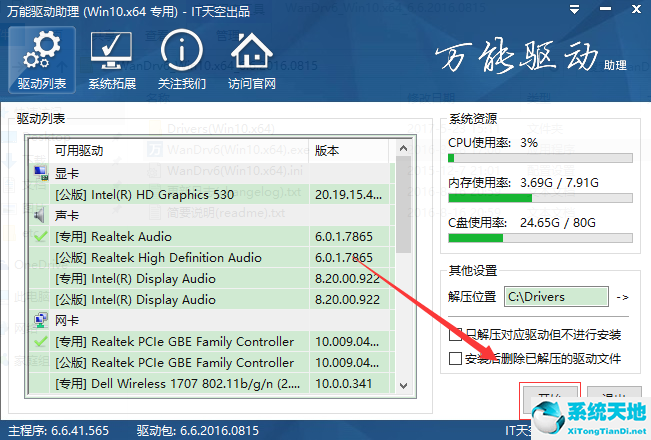Click the driver list scroll up arrow
The width and height of the screenshot is (651, 440).
(403, 148)
